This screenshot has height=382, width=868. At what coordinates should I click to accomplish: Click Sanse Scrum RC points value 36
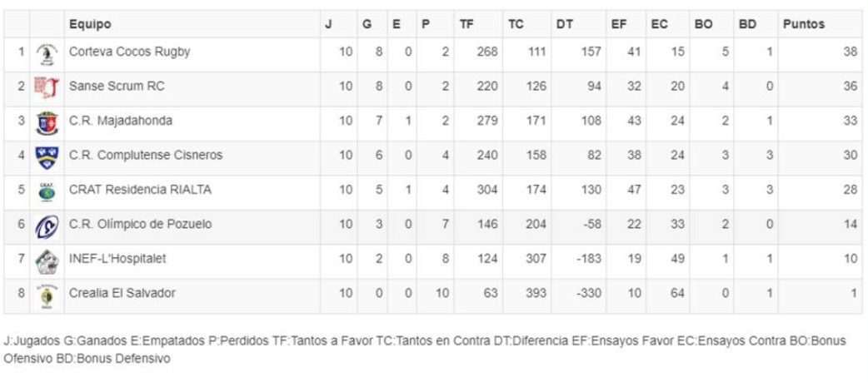pyautogui.click(x=851, y=87)
